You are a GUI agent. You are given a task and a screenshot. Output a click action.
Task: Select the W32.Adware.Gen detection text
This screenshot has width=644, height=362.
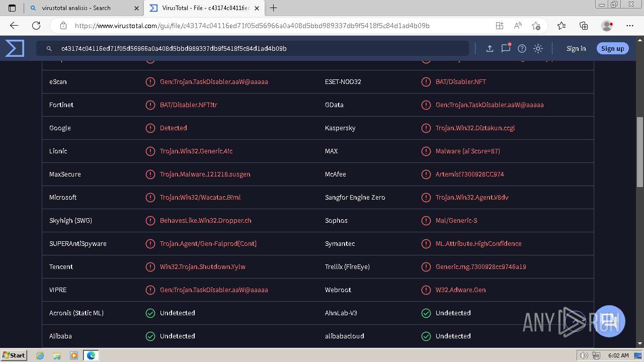(x=461, y=290)
